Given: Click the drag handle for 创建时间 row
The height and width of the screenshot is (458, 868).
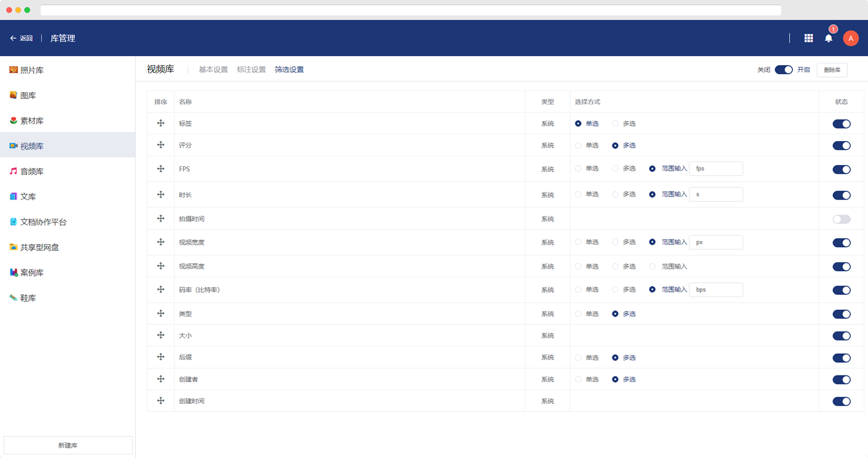Looking at the screenshot, I should click(161, 401).
